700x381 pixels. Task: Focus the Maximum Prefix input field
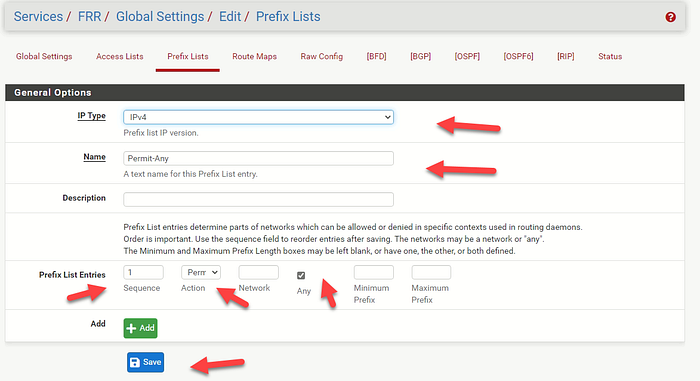coord(431,272)
